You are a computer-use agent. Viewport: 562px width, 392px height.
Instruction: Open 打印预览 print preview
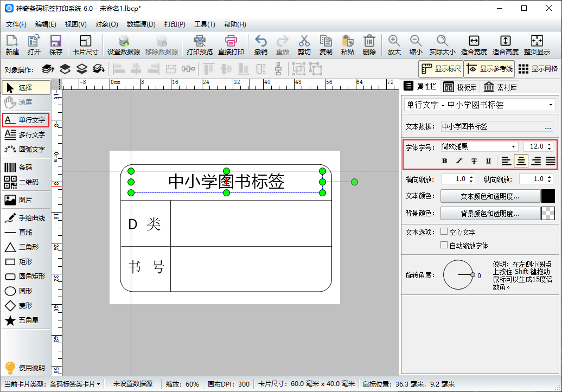199,45
